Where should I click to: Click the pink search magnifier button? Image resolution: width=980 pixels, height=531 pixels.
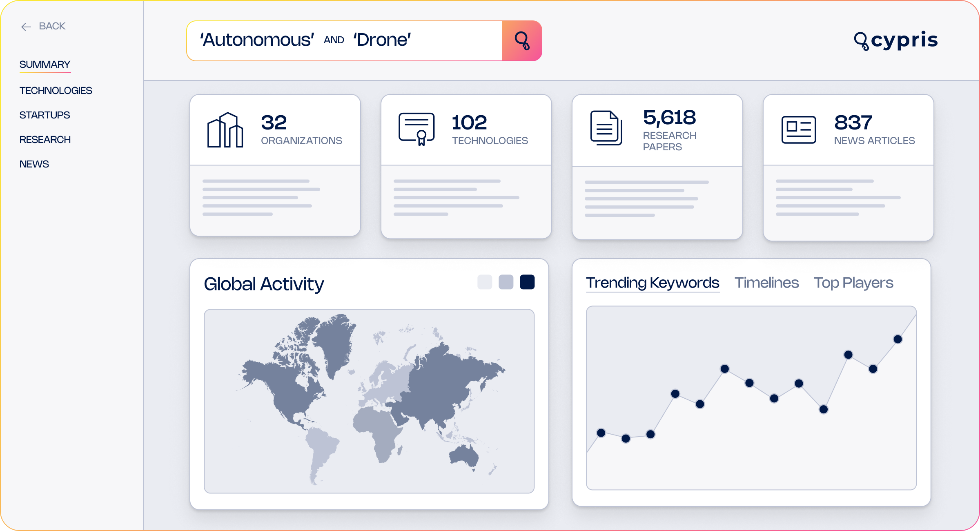[x=522, y=41]
